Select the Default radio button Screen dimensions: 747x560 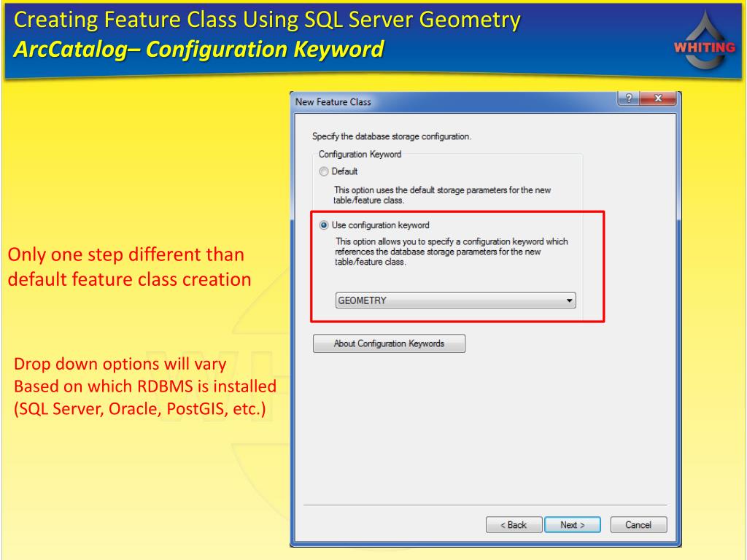pyautogui.click(x=324, y=171)
